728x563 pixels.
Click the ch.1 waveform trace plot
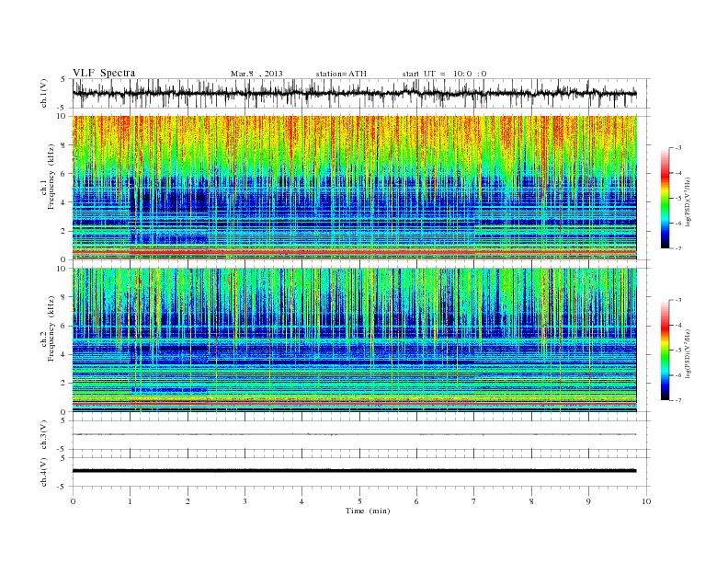click(354, 93)
